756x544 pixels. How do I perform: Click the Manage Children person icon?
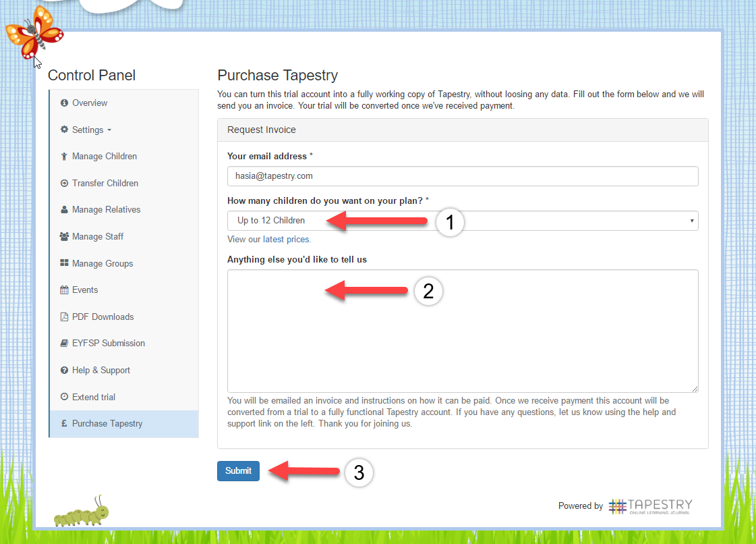click(64, 157)
